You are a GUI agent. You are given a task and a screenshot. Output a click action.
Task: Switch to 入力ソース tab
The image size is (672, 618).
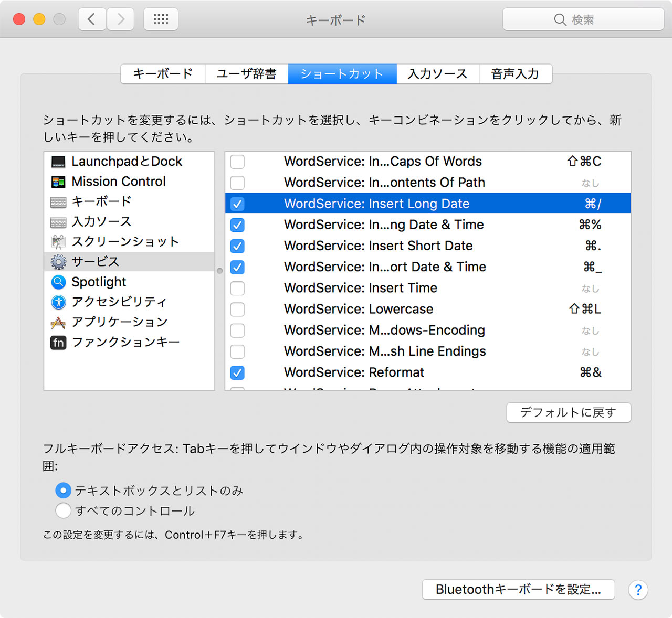click(x=438, y=74)
